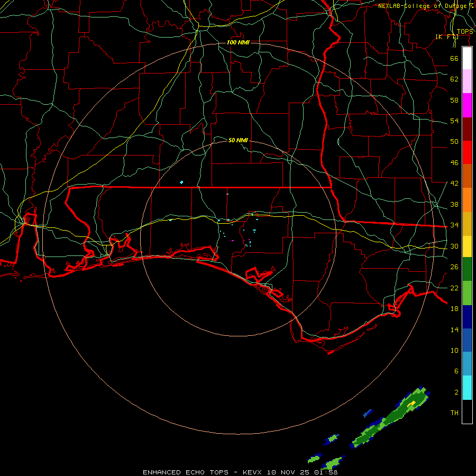Screen dimensions: 476x476
Task: Choose the light green legend swatch
Action: coord(467,293)
